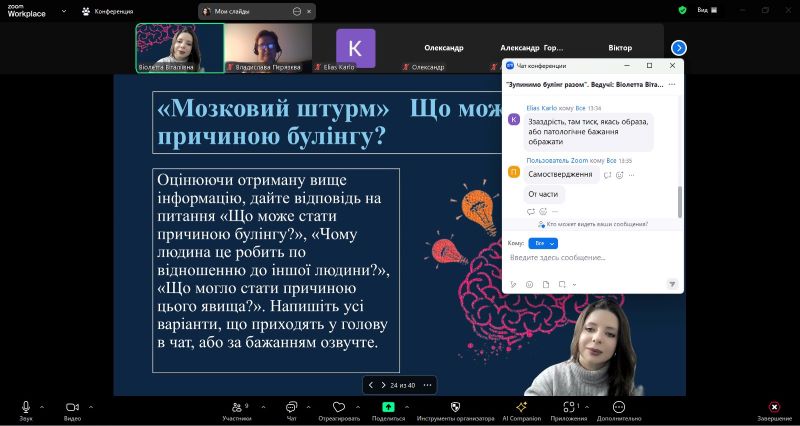Viewport: 800px width, 426px height.
Task: Take a screenshot from chat composer
Action: click(562, 284)
